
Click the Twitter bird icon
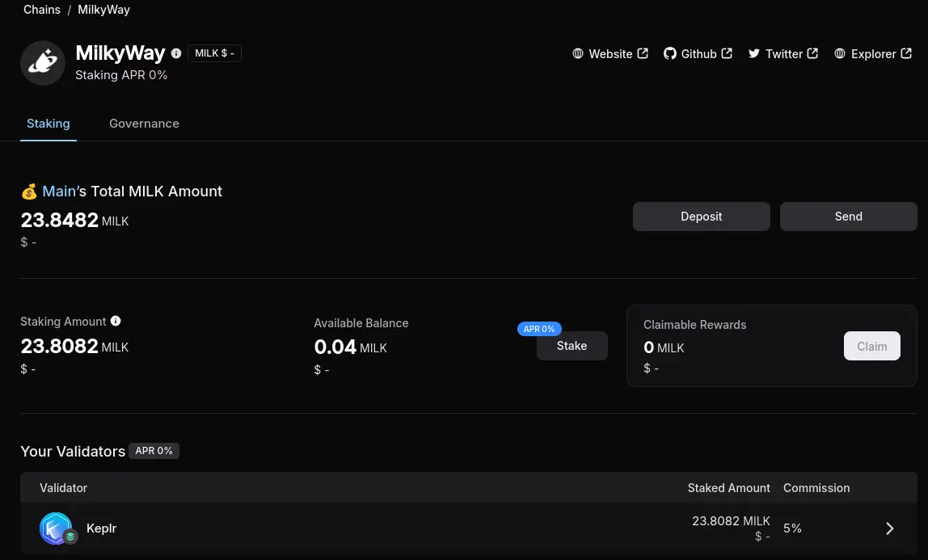pos(753,54)
